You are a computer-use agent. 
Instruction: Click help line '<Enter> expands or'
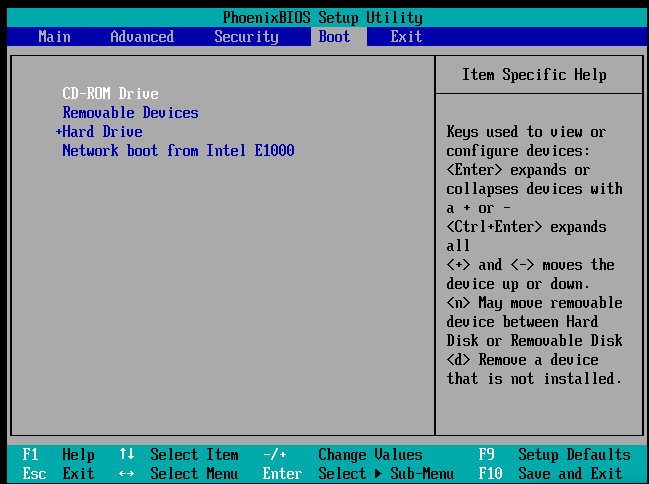tap(518, 170)
